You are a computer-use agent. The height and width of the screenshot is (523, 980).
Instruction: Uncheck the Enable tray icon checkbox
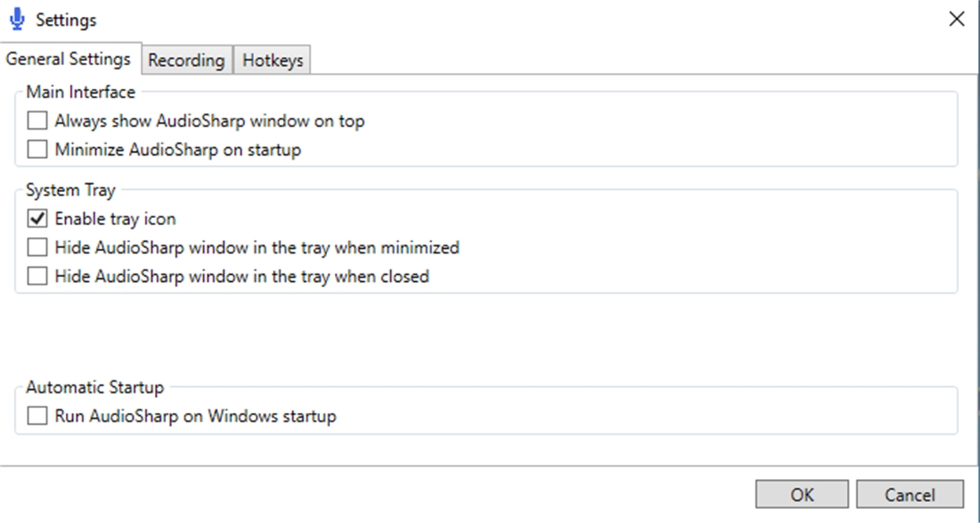tap(37, 219)
